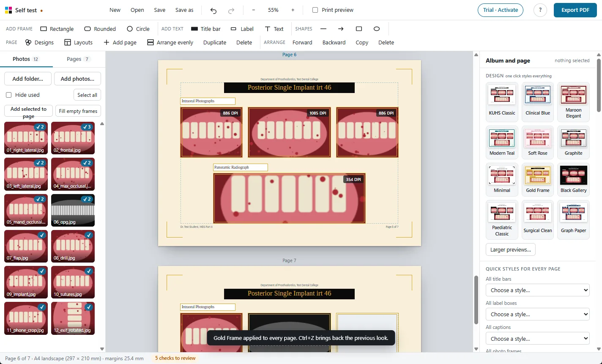Bring element Forward
The image size is (602, 364).
coord(302,42)
